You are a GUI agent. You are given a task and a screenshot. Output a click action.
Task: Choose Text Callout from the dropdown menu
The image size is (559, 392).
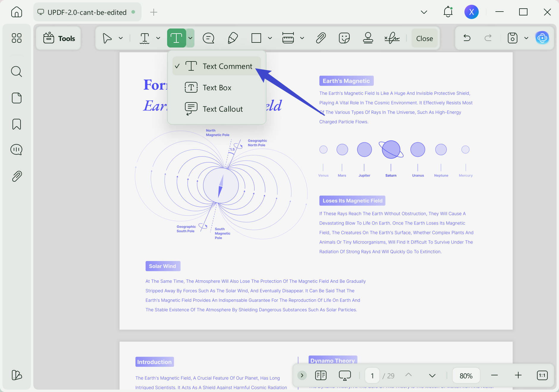[217, 109]
